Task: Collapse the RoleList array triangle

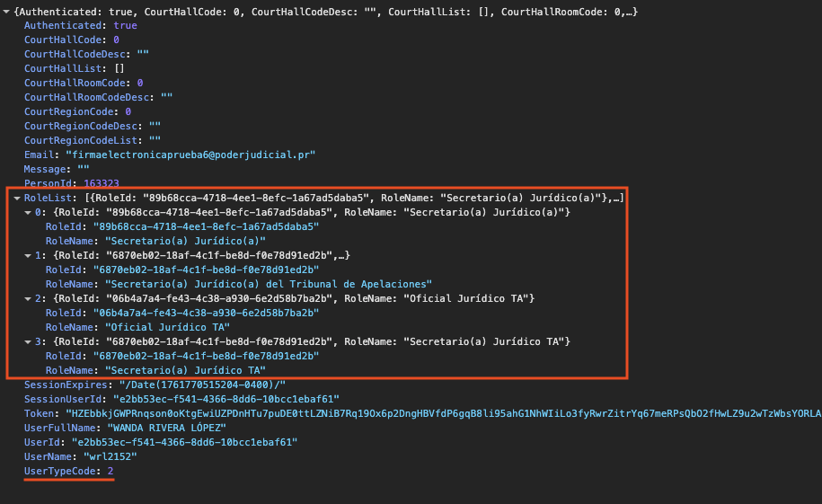Action: (17, 198)
